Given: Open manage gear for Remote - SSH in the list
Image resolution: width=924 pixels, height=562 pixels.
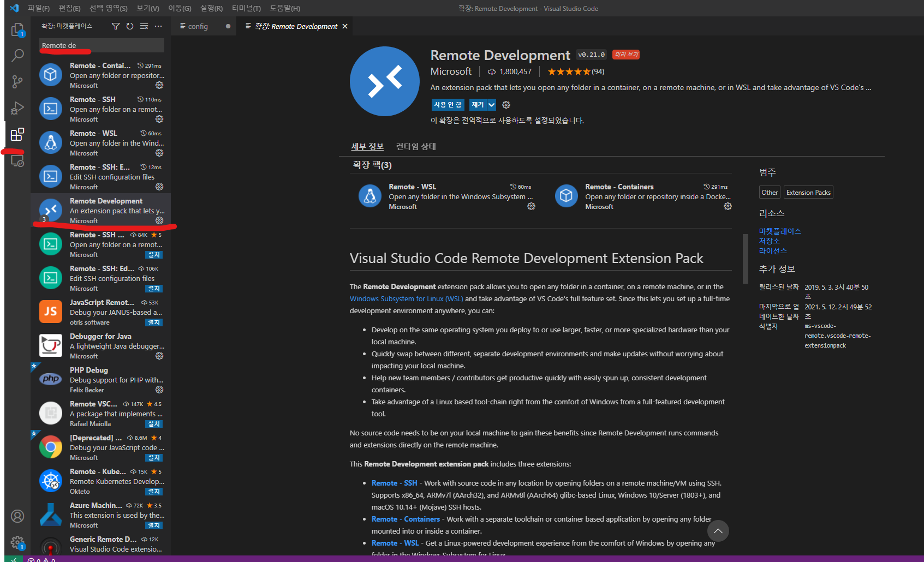Looking at the screenshot, I should 159,119.
